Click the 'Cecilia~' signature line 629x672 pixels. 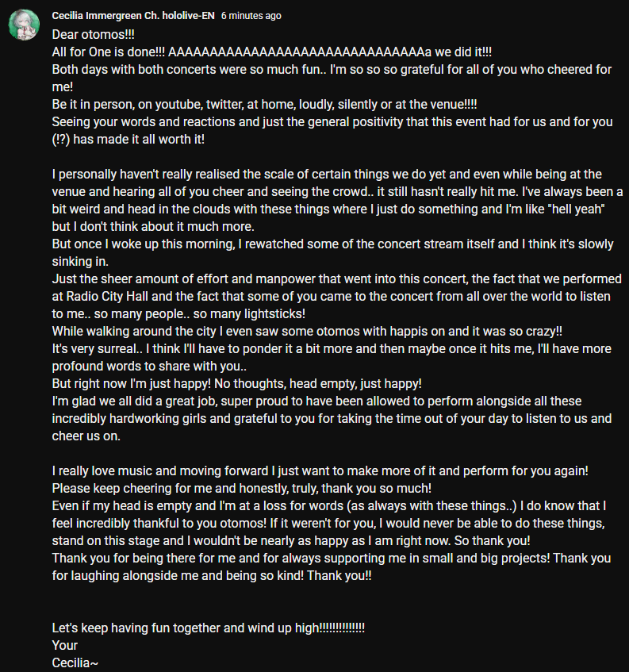(75, 663)
